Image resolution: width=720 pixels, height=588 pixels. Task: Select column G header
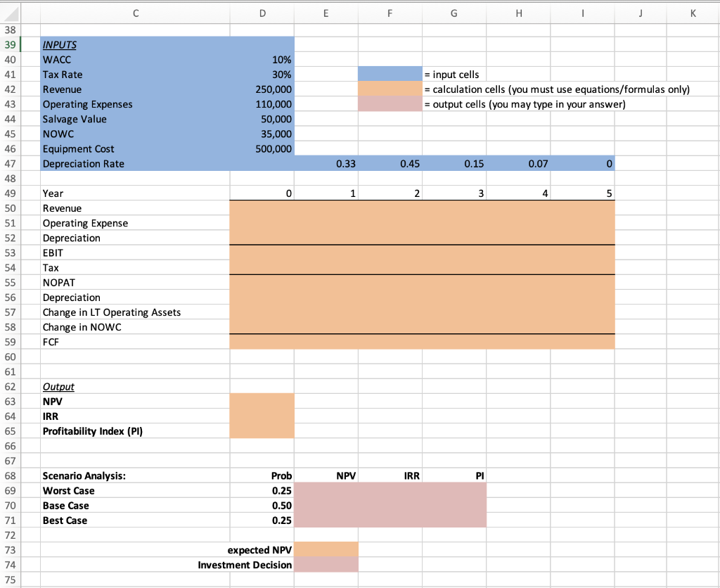(x=454, y=13)
